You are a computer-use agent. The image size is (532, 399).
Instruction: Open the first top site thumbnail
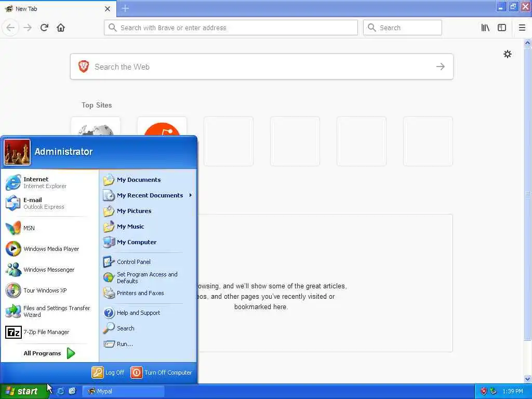96,126
